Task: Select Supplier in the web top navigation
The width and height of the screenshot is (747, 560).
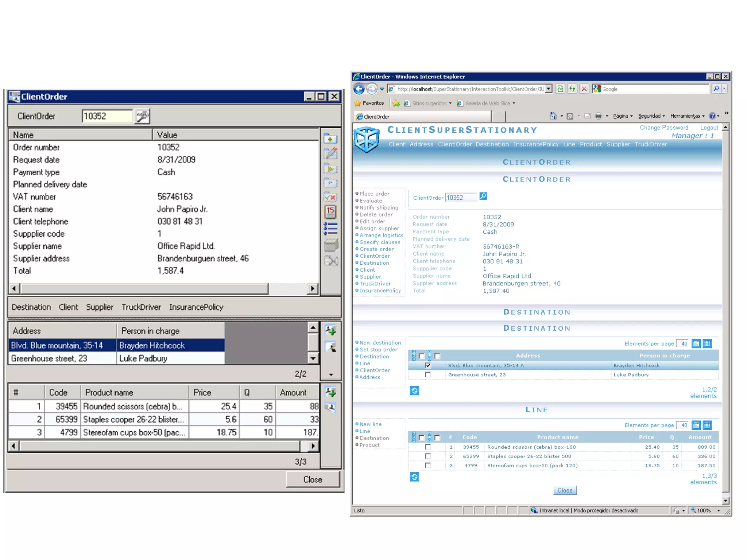Action: point(618,144)
